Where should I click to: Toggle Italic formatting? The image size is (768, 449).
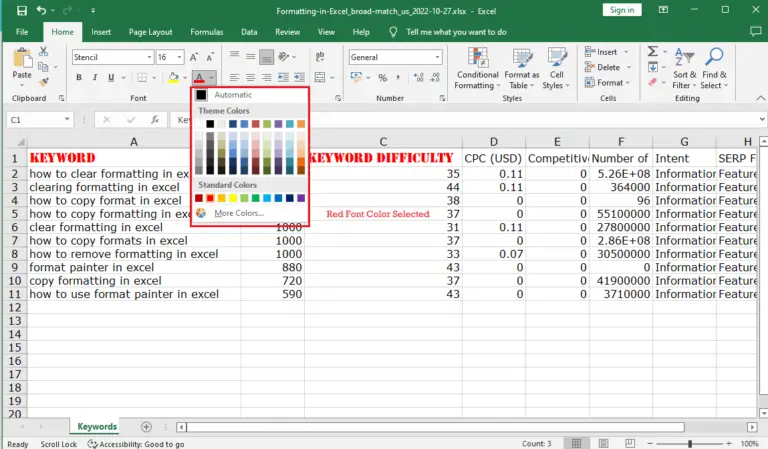95,77
